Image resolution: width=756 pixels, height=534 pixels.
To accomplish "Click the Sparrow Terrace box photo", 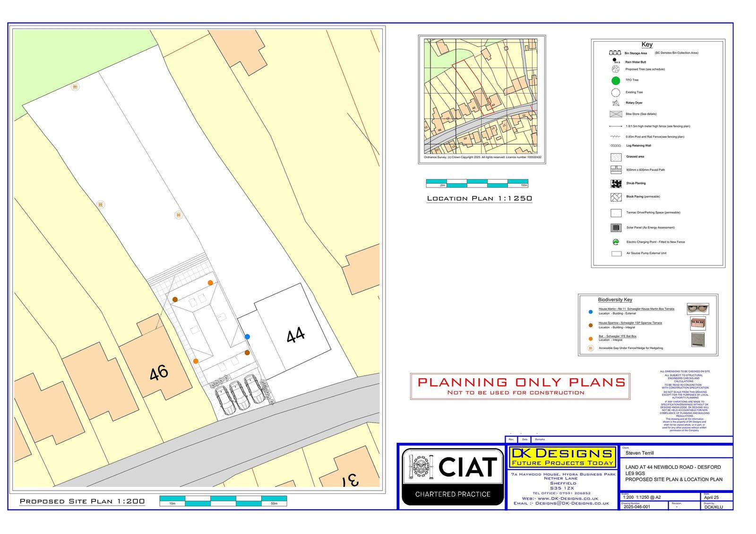I will click(x=697, y=324).
